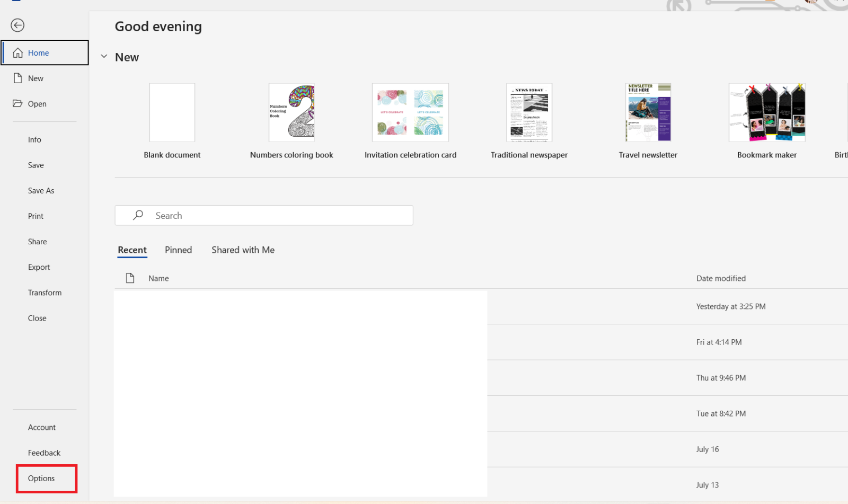Select Transform in the sidebar
Image resolution: width=848 pixels, height=504 pixels.
[45, 293]
